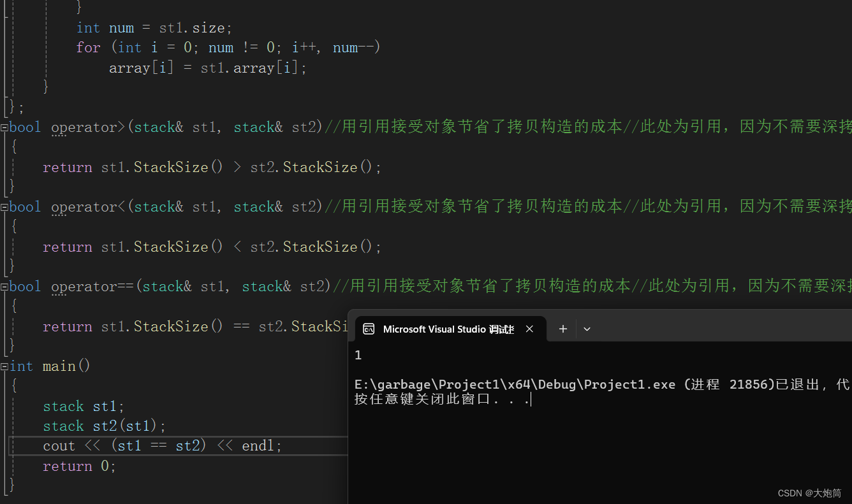Click the for loop line with num--

(x=228, y=48)
